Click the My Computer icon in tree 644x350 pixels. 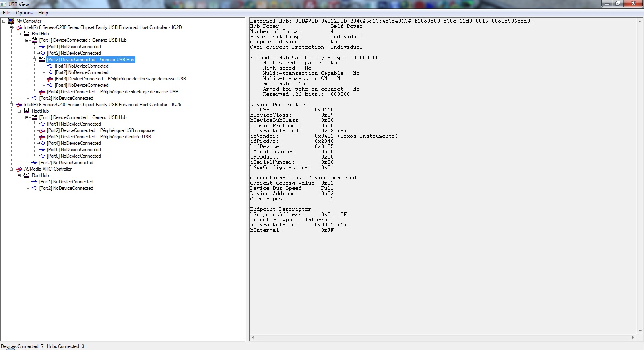point(12,21)
